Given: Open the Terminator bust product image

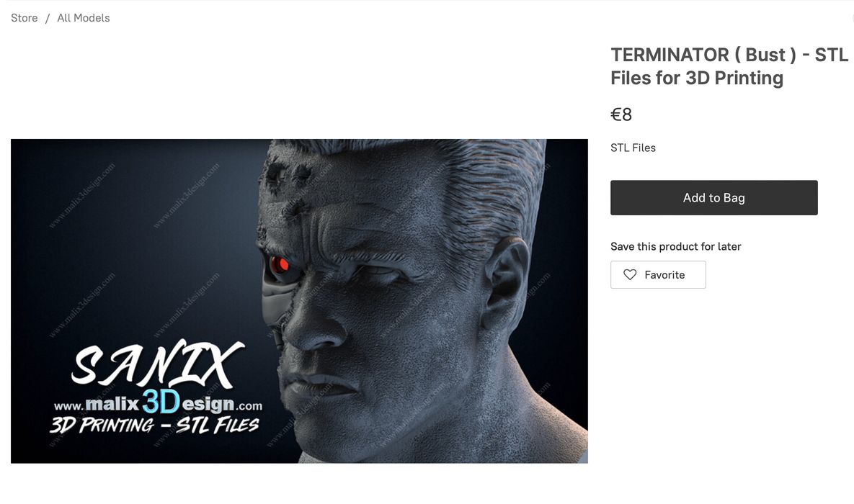Looking at the screenshot, I should tap(299, 301).
